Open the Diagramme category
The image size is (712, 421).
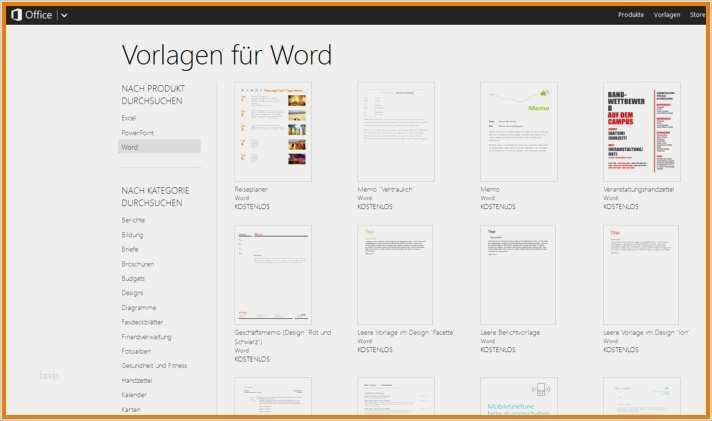(138, 307)
